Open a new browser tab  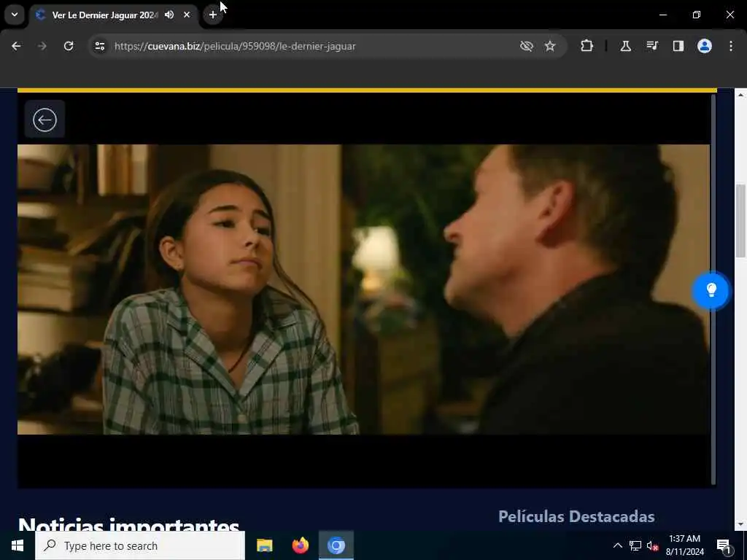tap(213, 15)
